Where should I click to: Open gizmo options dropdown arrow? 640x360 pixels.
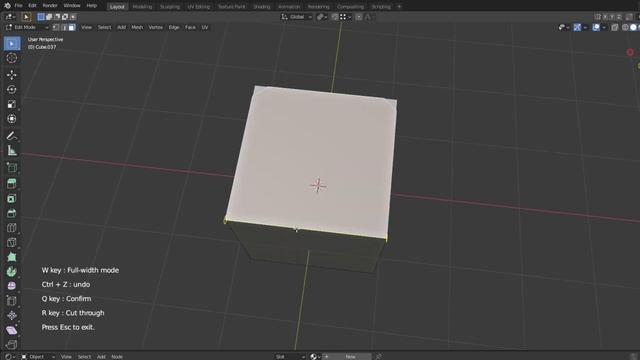tap(585, 27)
